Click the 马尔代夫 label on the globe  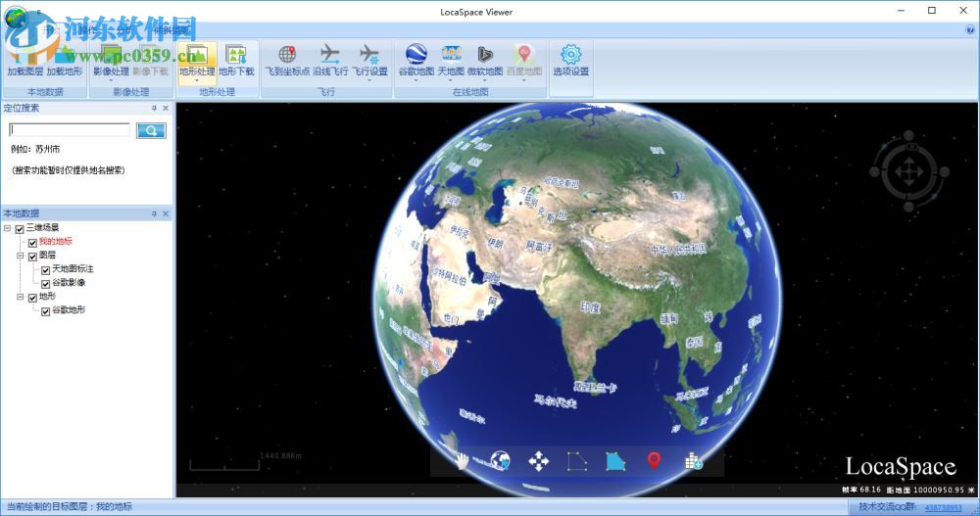pyautogui.click(x=556, y=400)
